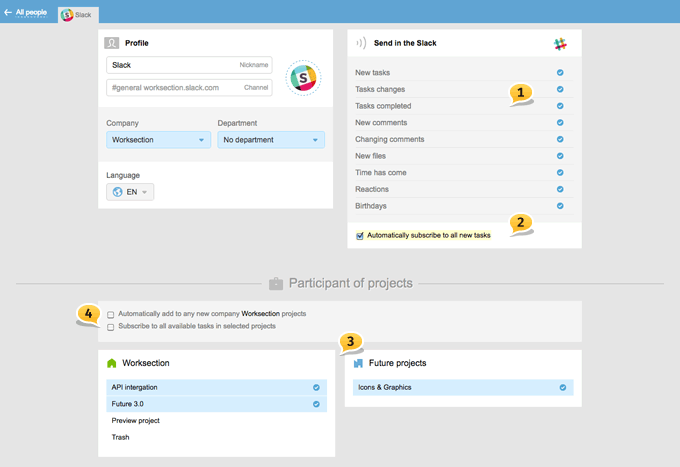Viewport: 680px width, 467px height.
Task: Edit the Slack nickname field
Action: point(189,65)
